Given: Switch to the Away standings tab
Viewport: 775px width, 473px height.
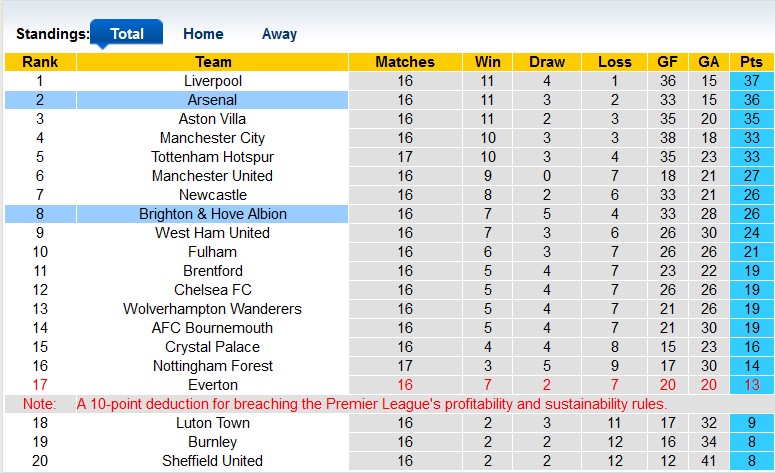Looking at the screenshot, I should [279, 33].
